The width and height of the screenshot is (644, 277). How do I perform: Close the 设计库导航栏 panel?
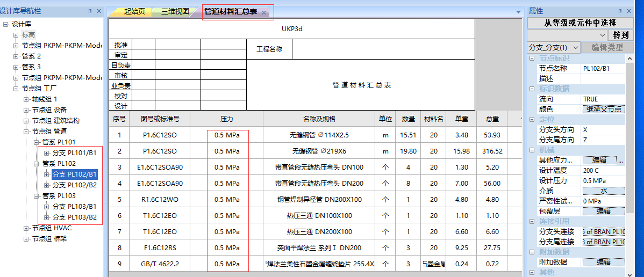pos(99,11)
